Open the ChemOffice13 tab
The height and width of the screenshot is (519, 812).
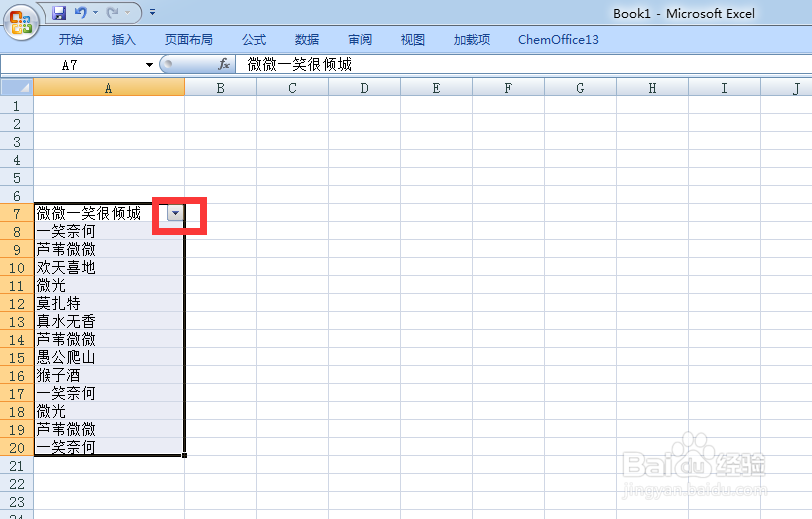coord(558,39)
